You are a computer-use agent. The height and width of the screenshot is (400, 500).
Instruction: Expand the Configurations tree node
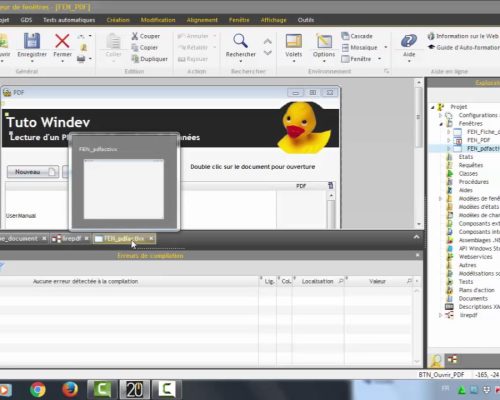click(441, 115)
